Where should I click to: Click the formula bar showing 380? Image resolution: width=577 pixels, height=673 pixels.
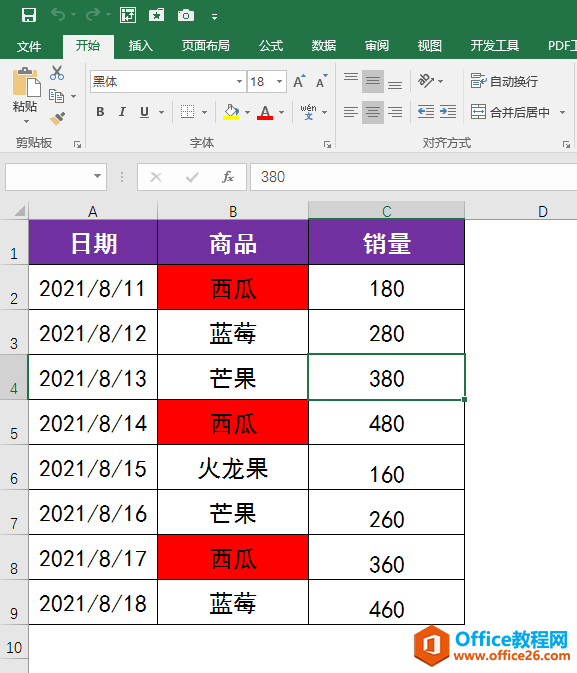414,177
